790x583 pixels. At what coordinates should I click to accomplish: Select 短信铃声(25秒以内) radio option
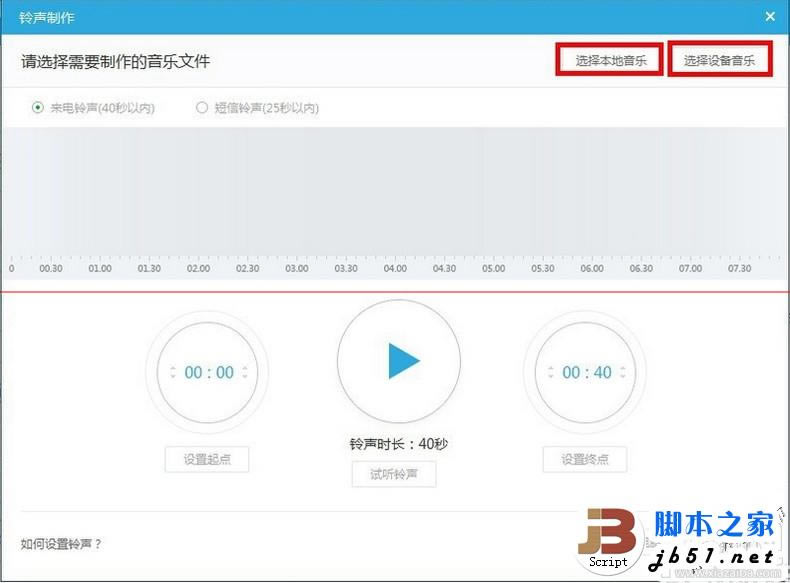click(x=257, y=108)
